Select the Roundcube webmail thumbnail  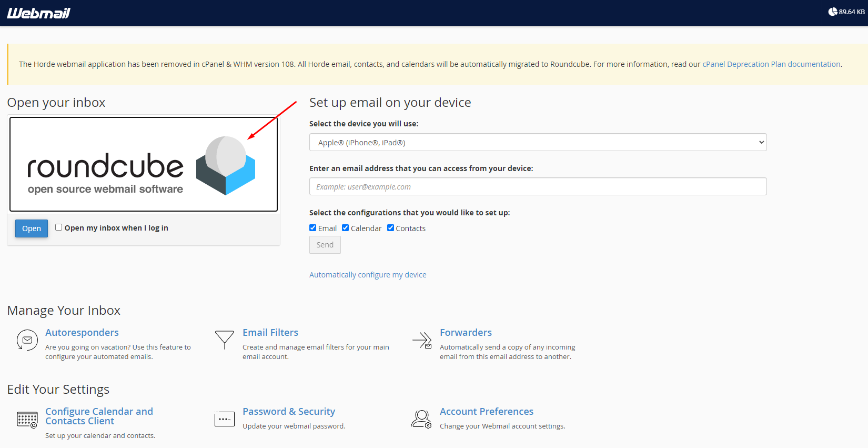144,164
